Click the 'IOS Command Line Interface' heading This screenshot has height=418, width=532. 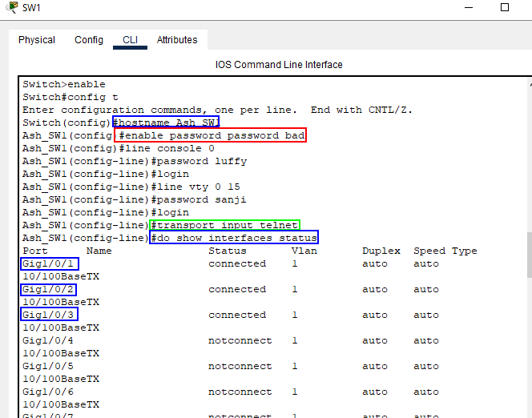(279, 65)
